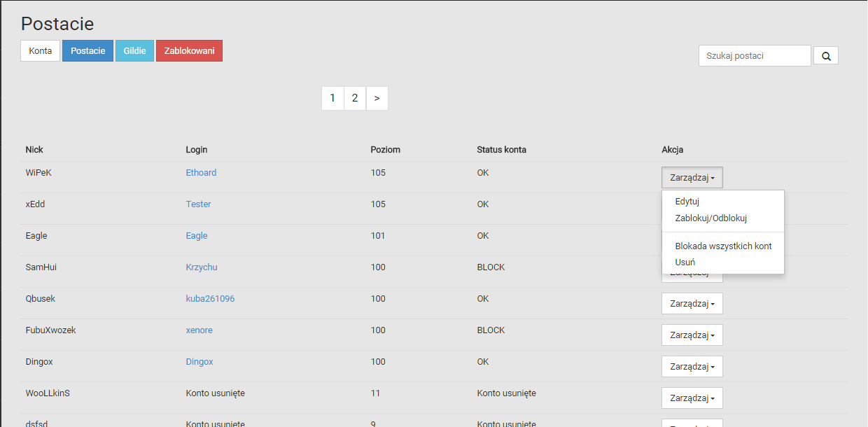868x427 pixels.
Task: Open the Krzychu login link
Action: pyautogui.click(x=202, y=267)
